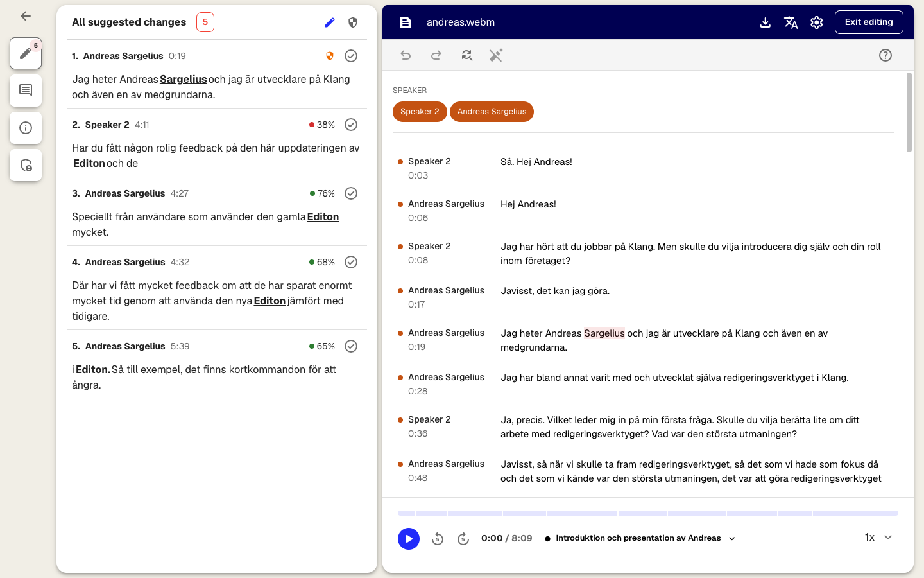Click the shield icon in suggestions header
The height and width of the screenshot is (578, 924).
353,22
